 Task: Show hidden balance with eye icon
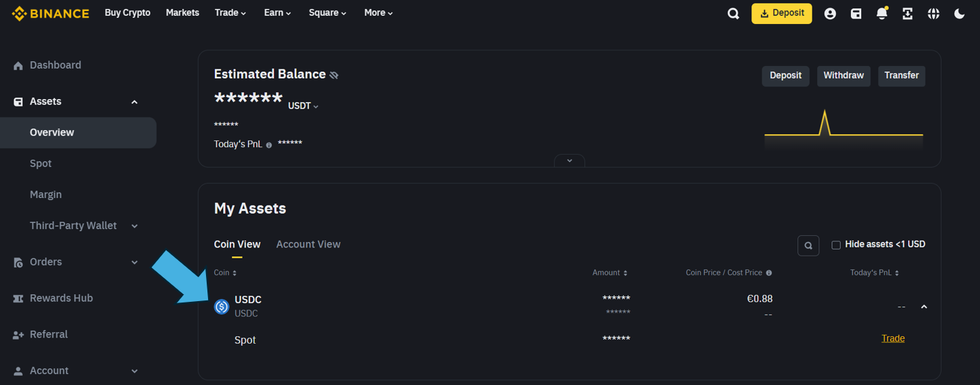pos(334,75)
